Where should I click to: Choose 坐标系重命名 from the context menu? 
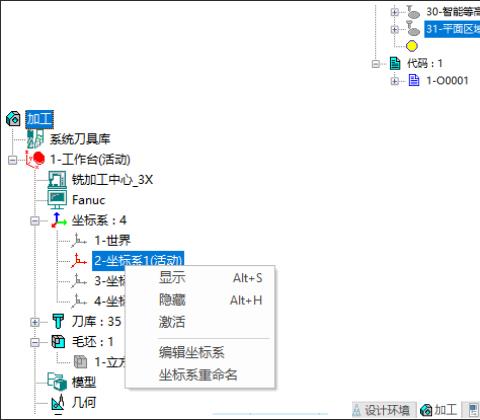(200, 375)
